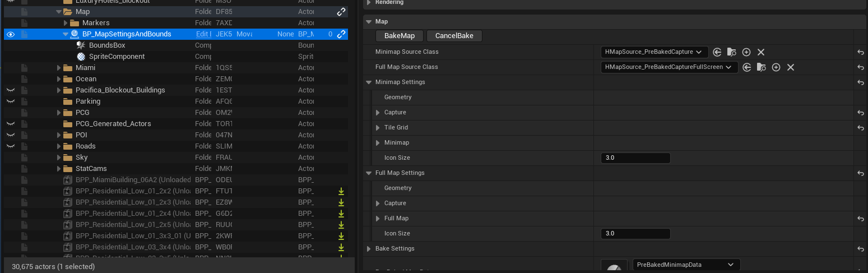Select the SpriteComponent row
868x273 pixels.
pyautogui.click(x=176, y=57)
